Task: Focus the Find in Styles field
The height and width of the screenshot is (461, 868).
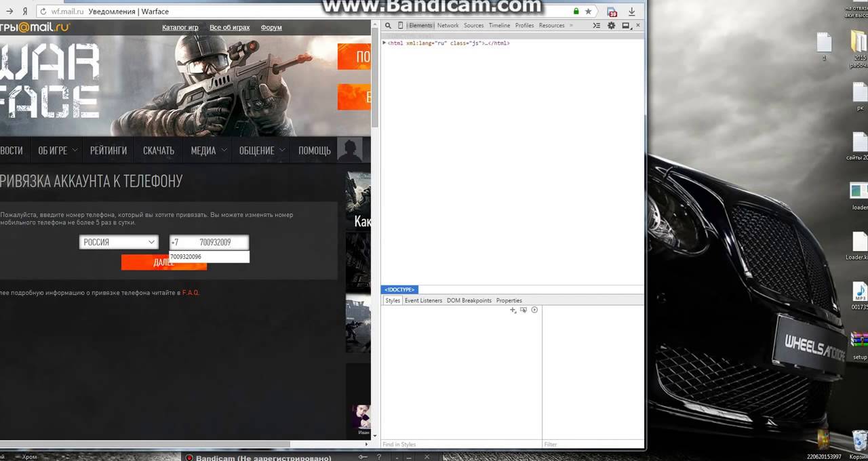Action: tap(461, 444)
